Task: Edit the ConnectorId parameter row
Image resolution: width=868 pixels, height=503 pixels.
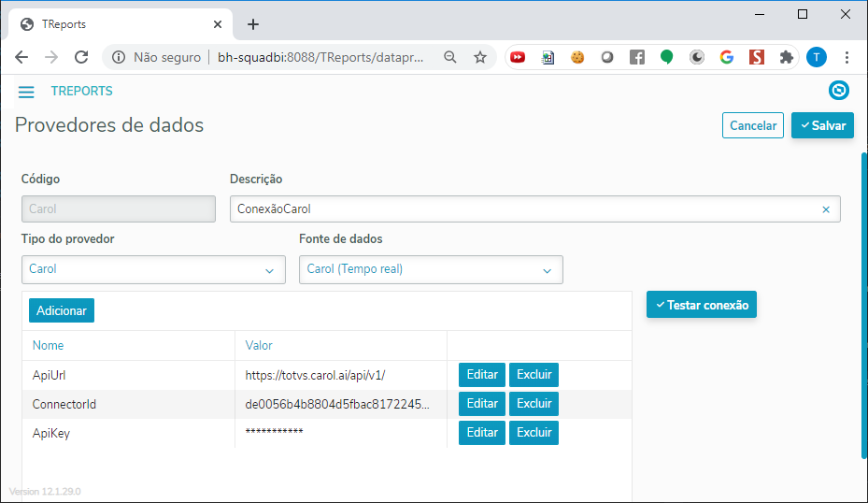Action: tap(482, 403)
